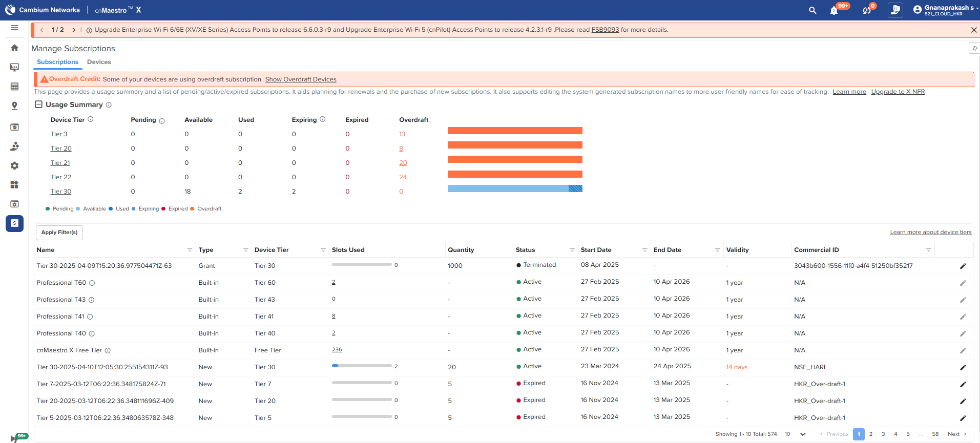Go to page 2 of subscriptions
980x443 pixels.
coord(871,434)
